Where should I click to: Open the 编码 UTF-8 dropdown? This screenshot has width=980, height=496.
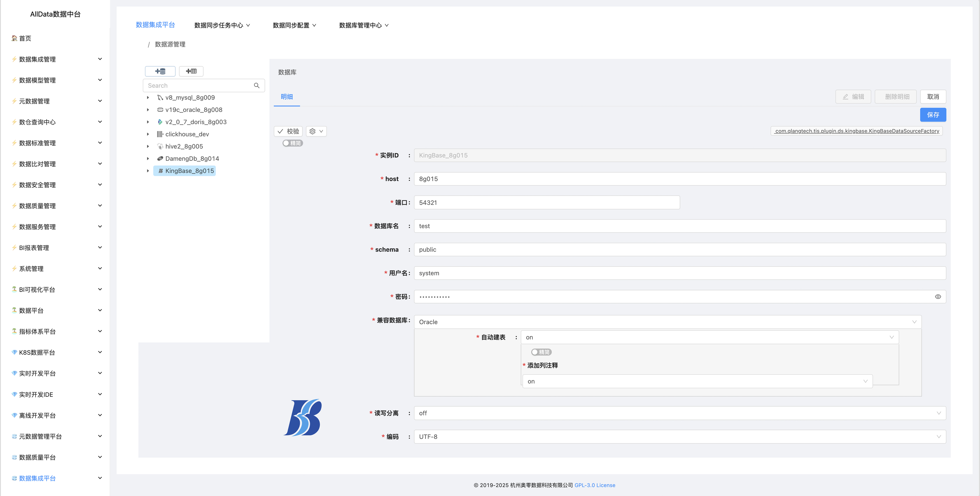[679, 437]
